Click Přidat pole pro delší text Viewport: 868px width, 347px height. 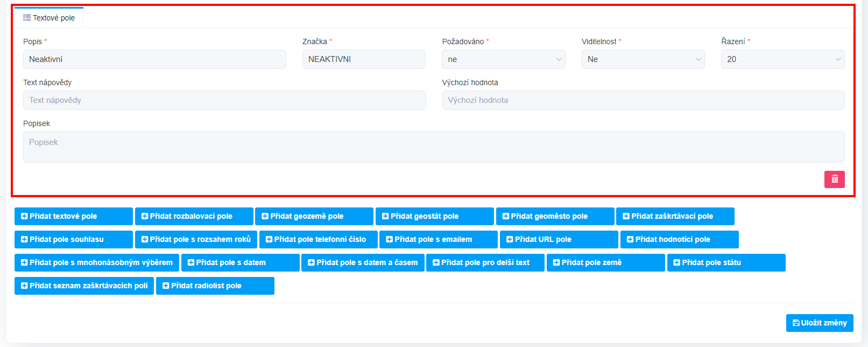pos(485,262)
